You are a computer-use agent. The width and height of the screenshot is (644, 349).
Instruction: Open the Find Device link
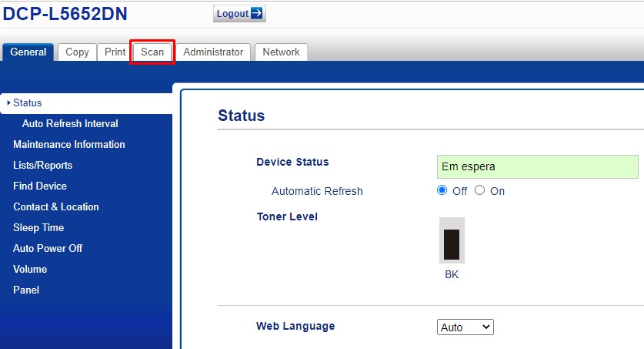tap(40, 186)
